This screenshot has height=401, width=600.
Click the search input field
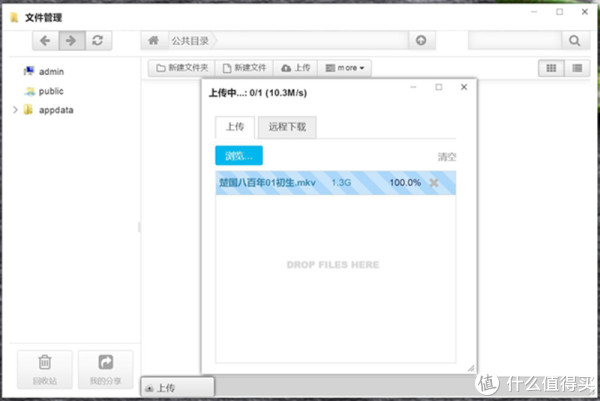[x=514, y=41]
